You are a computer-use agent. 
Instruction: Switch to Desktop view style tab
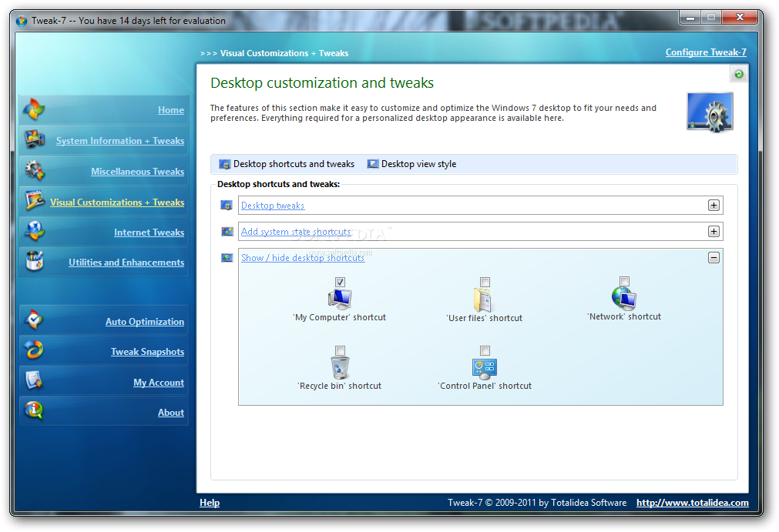coord(411,164)
